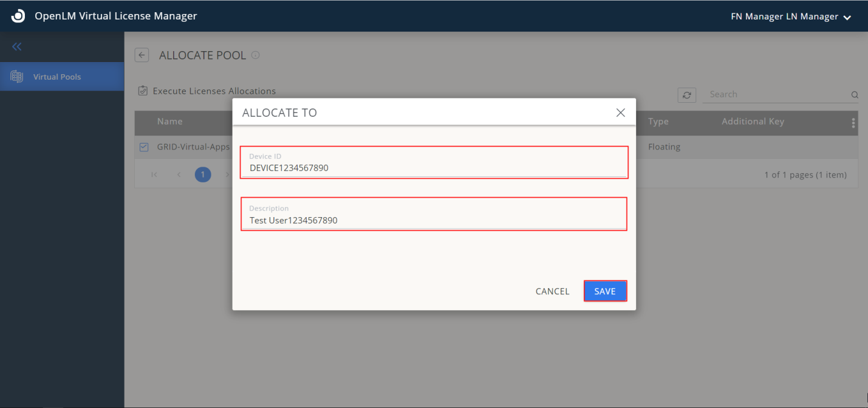The image size is (868, 408).
Task: Open the three-dot table column menu
Action: tap(853, 122)
